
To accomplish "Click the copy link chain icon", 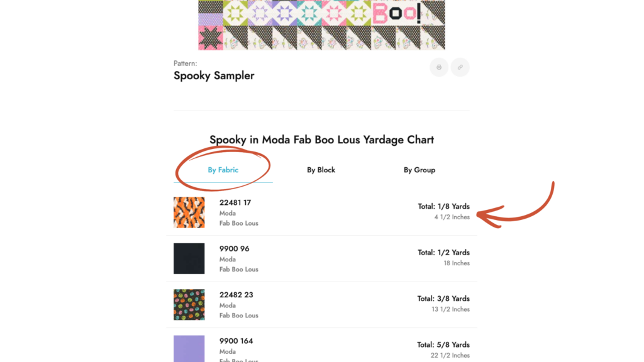I will tap(460, 67).
